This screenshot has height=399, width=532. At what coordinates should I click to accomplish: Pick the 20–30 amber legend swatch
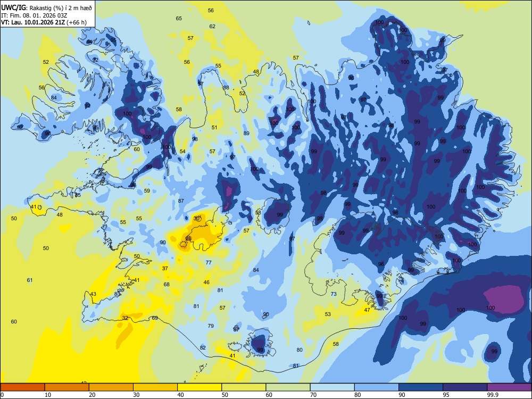click(x=111, y=387)
